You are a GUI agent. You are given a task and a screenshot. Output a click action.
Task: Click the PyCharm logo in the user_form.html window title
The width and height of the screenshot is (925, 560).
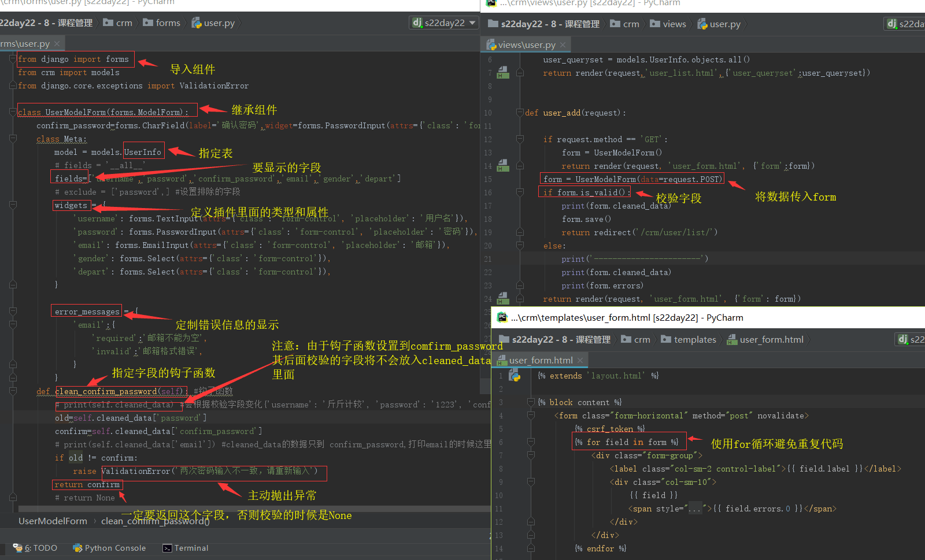click(x=502, y=317)
